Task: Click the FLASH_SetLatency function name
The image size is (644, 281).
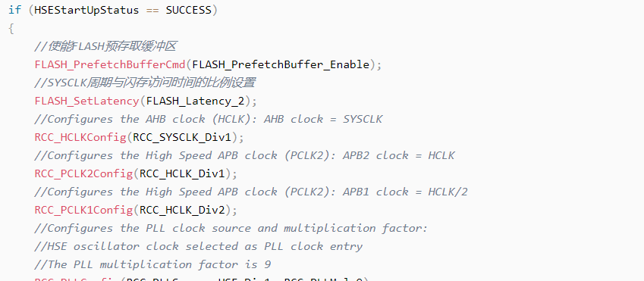Action: [87, 101]
